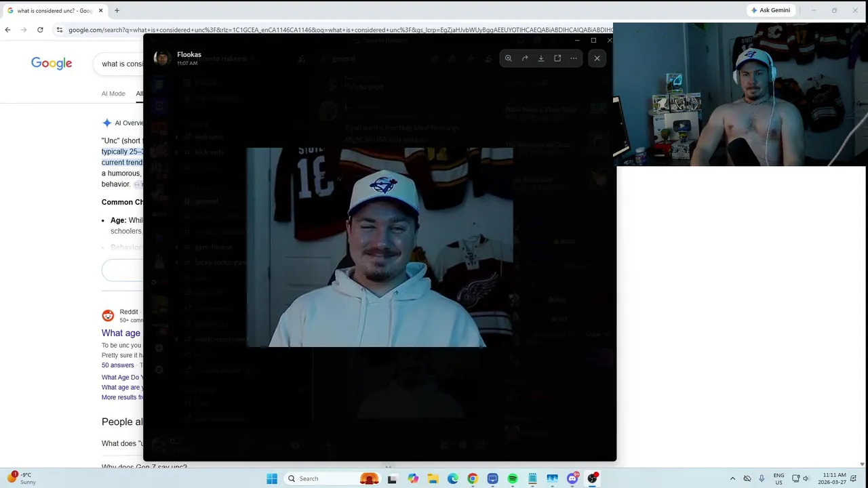Open File Explorer from taskbar
Screen dimensions: 868x488
click(x=433, y=479)
